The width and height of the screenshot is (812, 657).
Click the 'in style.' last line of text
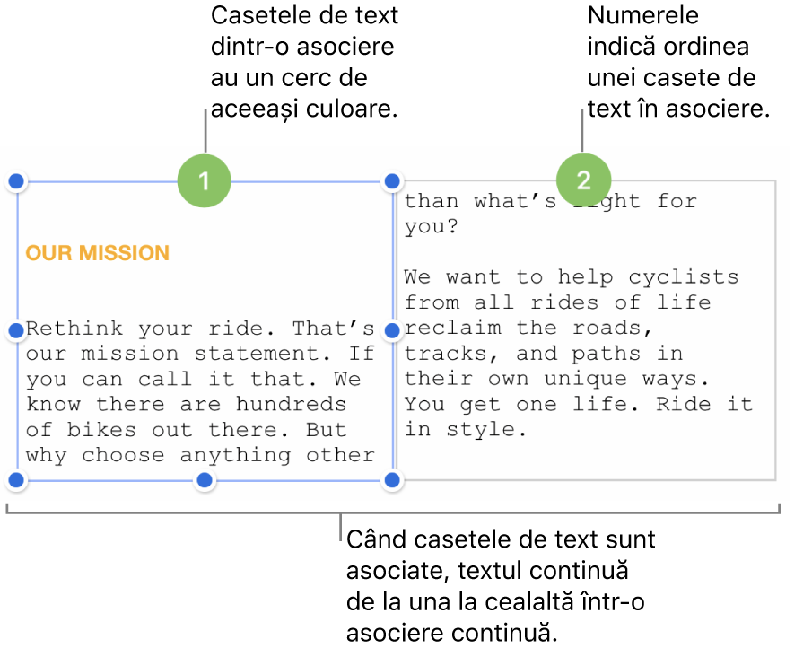coord(460,429)
